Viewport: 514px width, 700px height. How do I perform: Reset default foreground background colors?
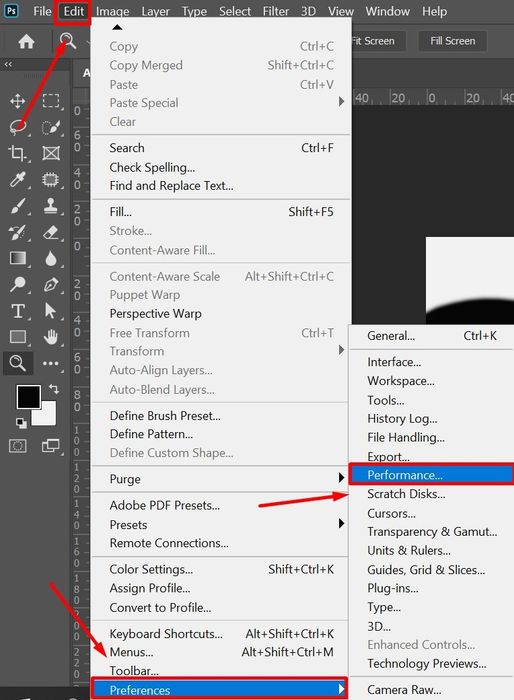tap(21, 422)
